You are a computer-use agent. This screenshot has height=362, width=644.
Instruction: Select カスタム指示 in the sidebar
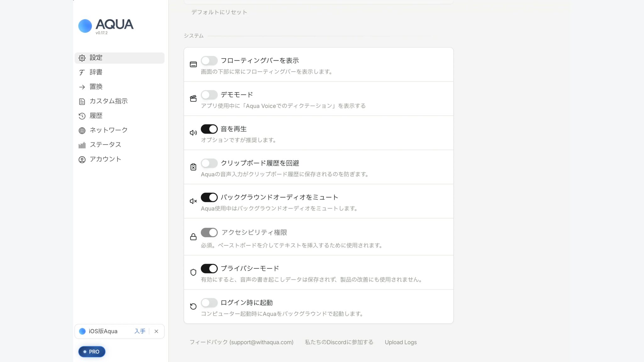pos(119,101)
